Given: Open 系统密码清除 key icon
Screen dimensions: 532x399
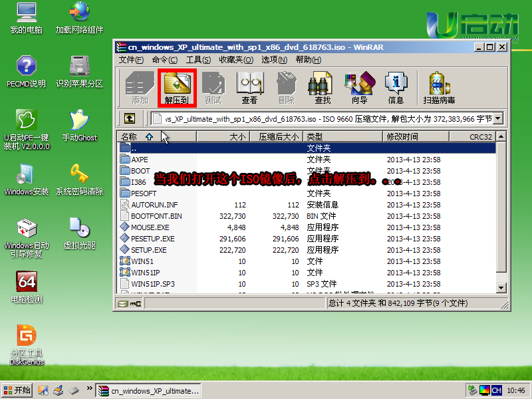Looking at the screenshot, I should pos(79,180).
